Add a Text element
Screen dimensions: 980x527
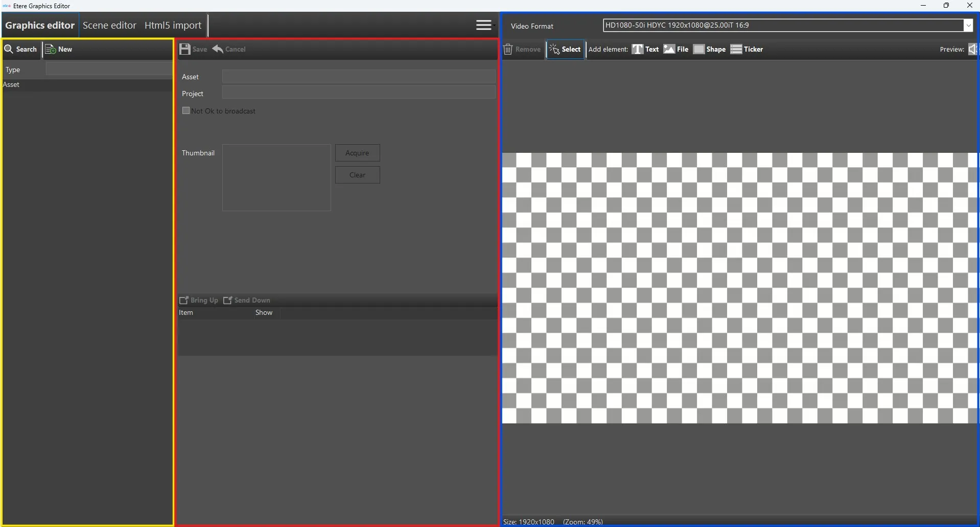click(x=645, y=49)
